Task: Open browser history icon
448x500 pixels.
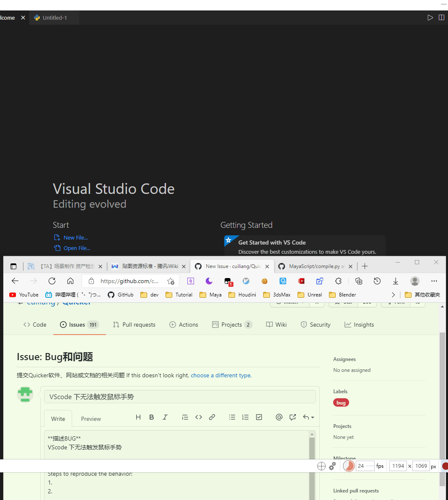Action: point(377,281)
